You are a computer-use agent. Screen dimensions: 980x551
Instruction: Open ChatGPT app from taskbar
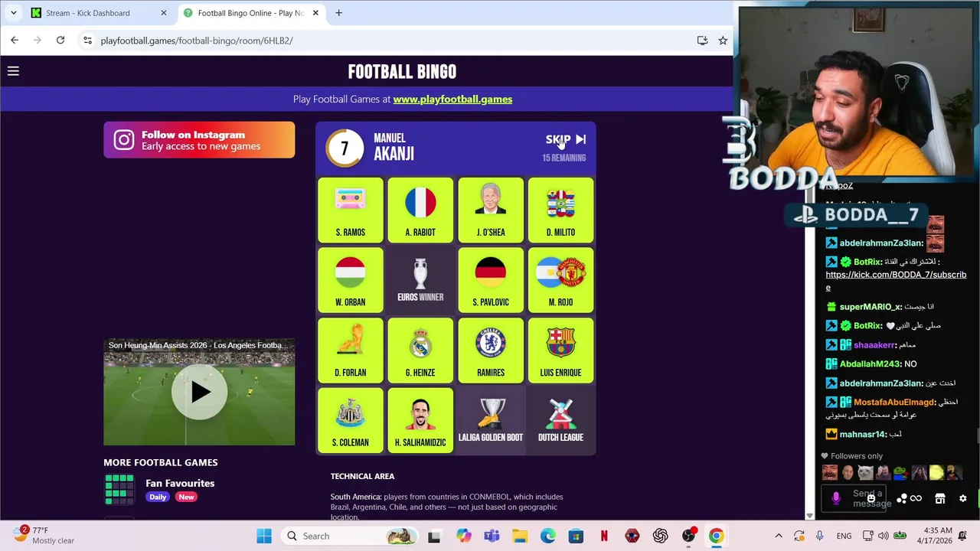[x=660, y=536]
